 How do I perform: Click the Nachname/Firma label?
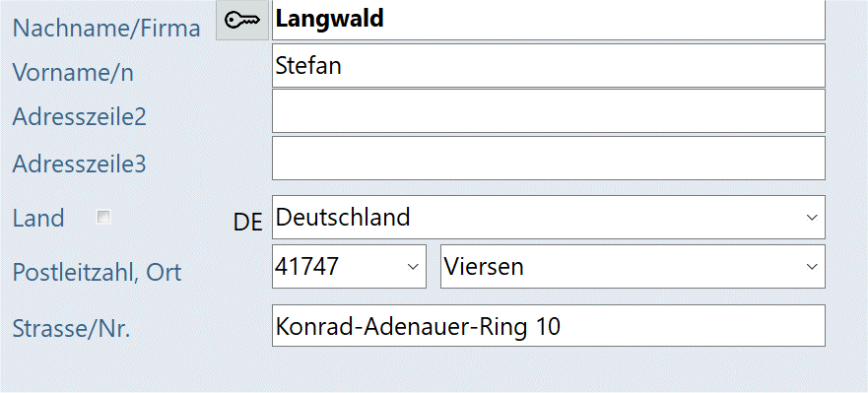(x=106, y=29)
